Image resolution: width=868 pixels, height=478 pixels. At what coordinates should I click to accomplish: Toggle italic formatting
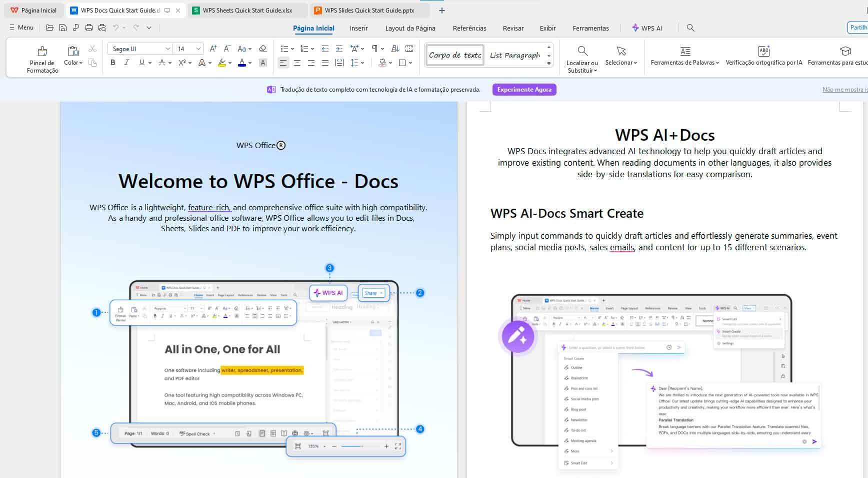(x=126, y=63)
